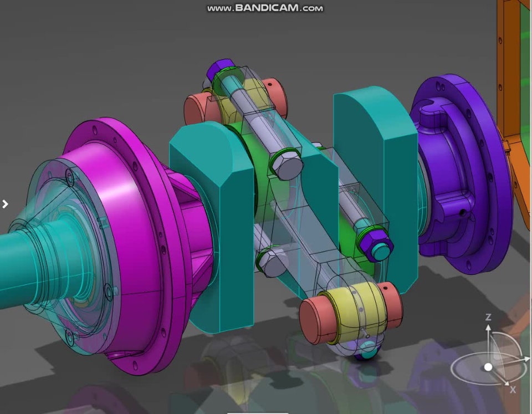
Task: Select the purple hex nut atop the connecting rod
Action: (x=220, y=69)
